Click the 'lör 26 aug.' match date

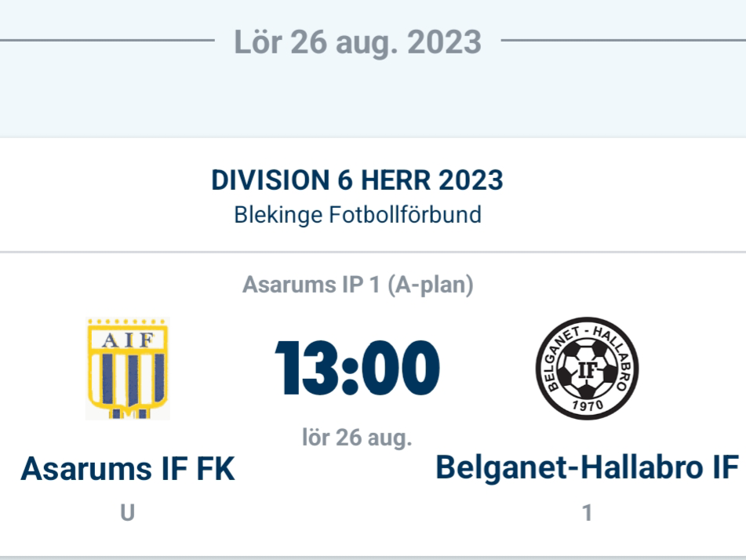pos(357,438)
